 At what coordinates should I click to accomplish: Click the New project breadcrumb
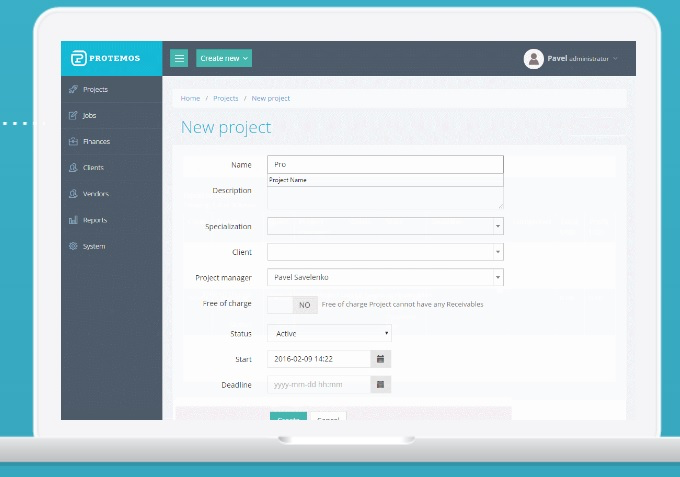pyautogui.click(x=271, y=98)
